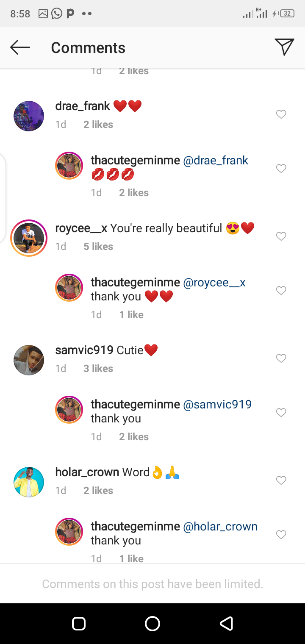Screen dimensions: 305x644
Task: View likes on roycee__x's comment (5 likes)
Action: click(x=98, y=247)
